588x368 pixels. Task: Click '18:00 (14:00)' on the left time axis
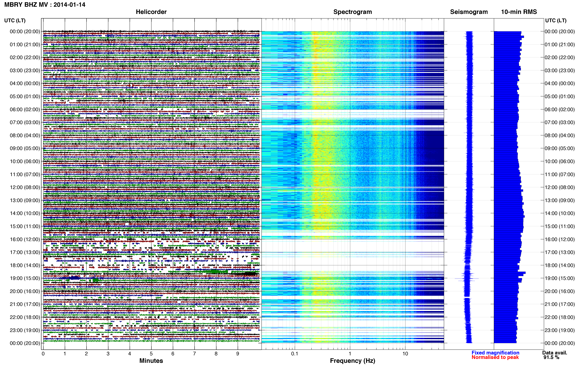(25, 265)
